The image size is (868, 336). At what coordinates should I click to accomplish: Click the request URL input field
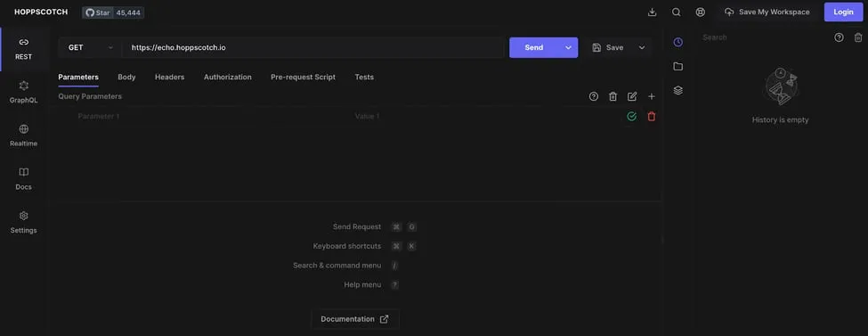[x=312, y=48]
